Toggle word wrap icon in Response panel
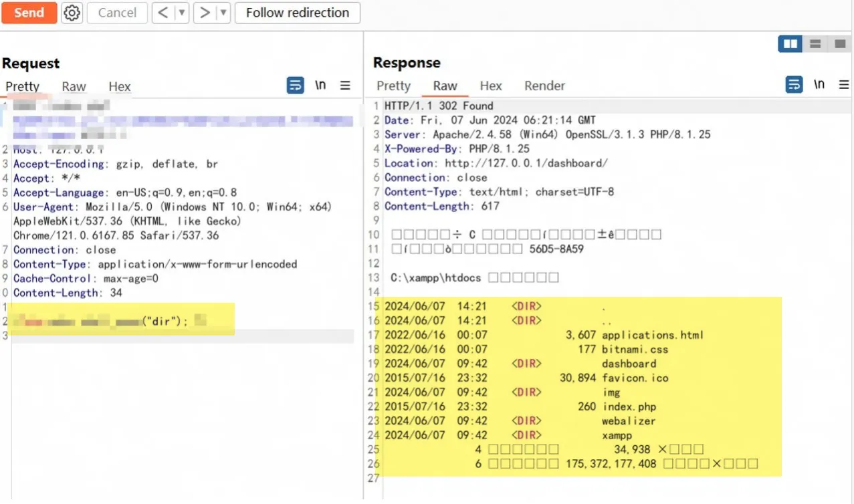The height and width of the screenshot is (504, 854). (794, 85)
